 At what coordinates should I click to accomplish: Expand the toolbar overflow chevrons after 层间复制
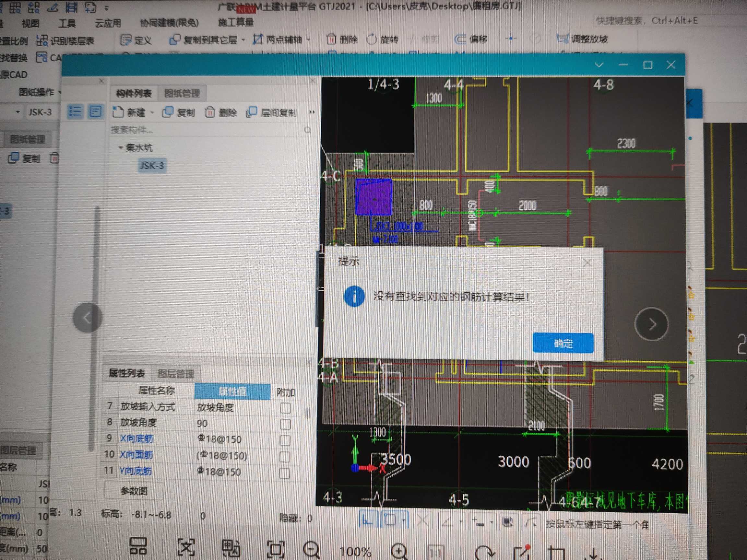(312, 112)
